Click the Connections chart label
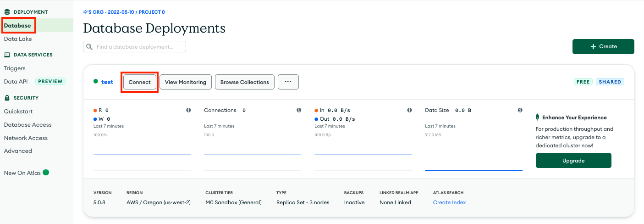This screenshot has height=224, width=644. tap(220, 110)
